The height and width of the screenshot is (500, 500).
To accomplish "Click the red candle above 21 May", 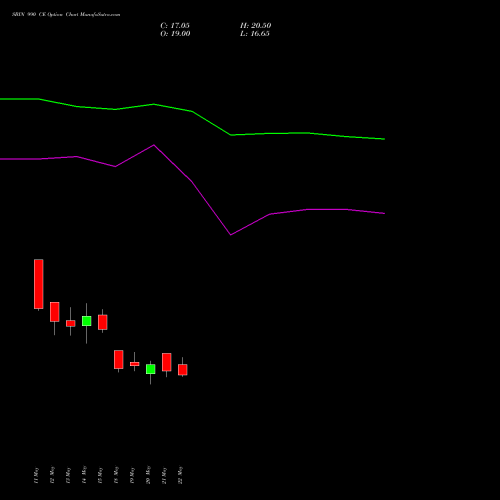I will [x=167, y=362].
